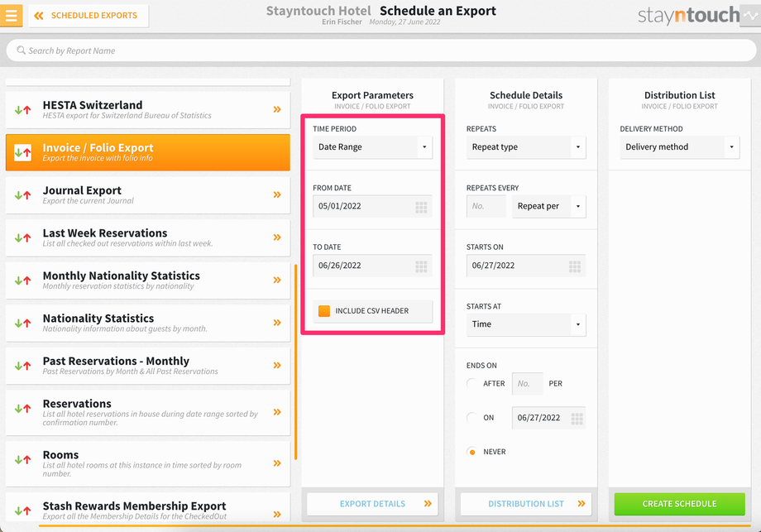Click chevron of Nationality Statistics row
The height and width of the screenshot is (532, 761).
(277, 323)
